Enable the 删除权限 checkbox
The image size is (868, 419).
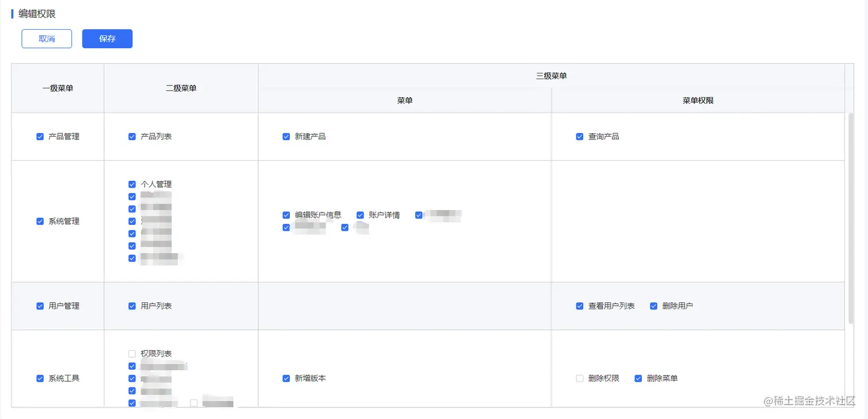pyautogui.click(x=580, y=378)
